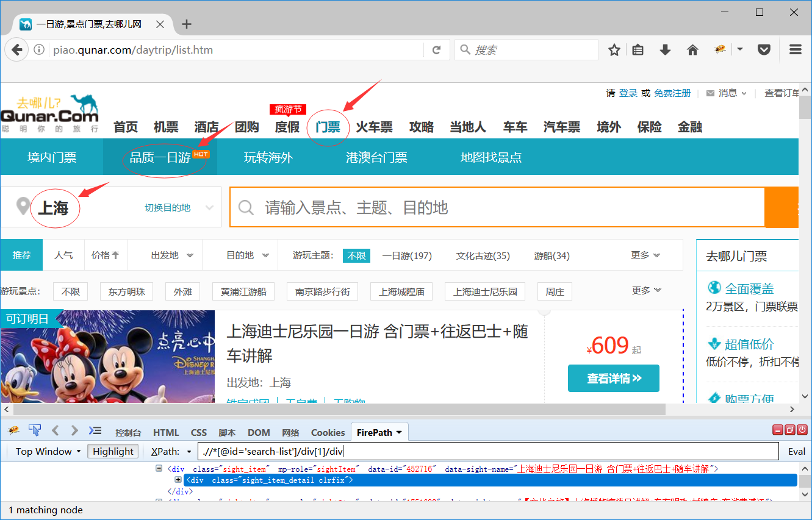Go to the browser home page icon

point(692,50)
